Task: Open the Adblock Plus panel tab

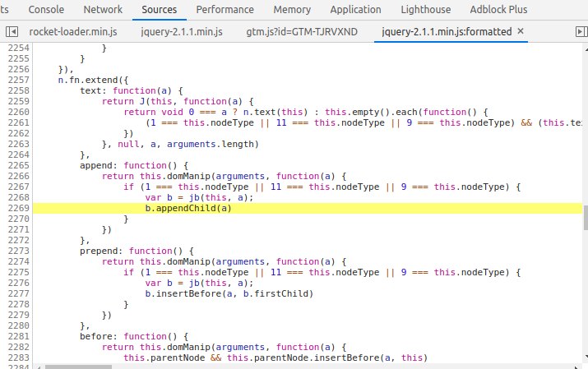Action: 498,9
